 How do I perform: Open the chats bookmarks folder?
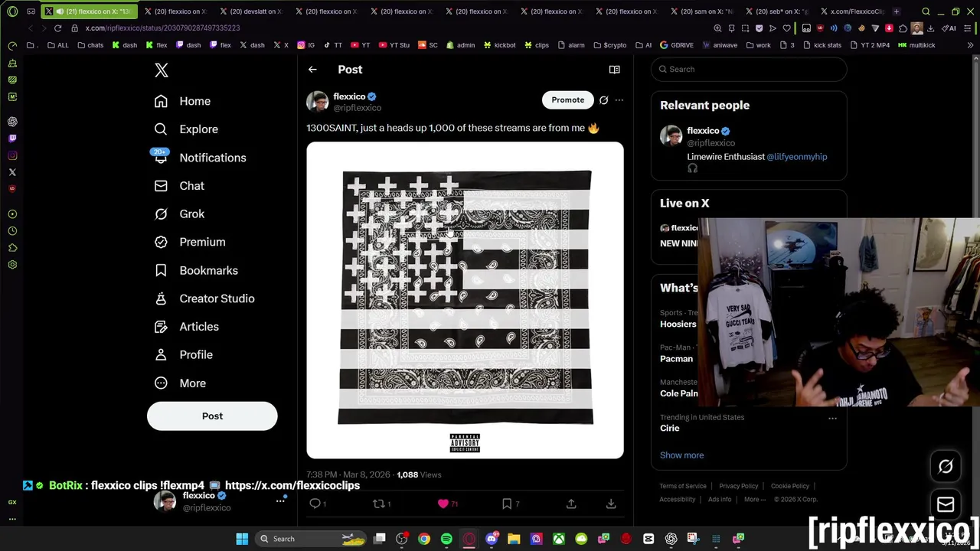(90, 45)
